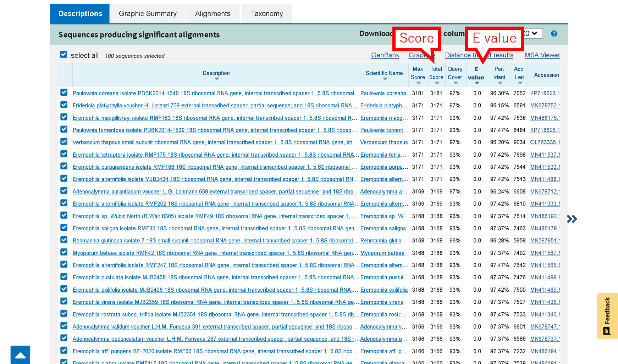Open the help question mark icon
This screenshot has height=364, width=618.
pyautogui.click(x=554, y=34)
